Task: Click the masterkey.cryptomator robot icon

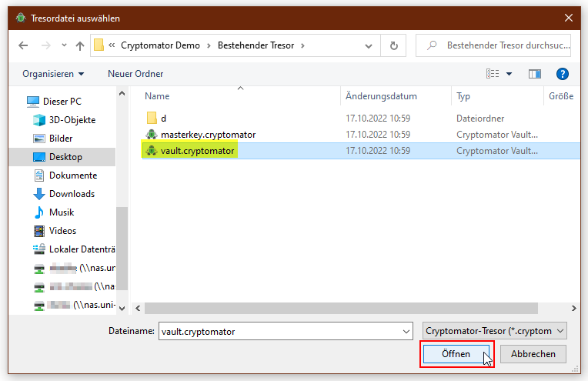Action: (x=152, y=134)
